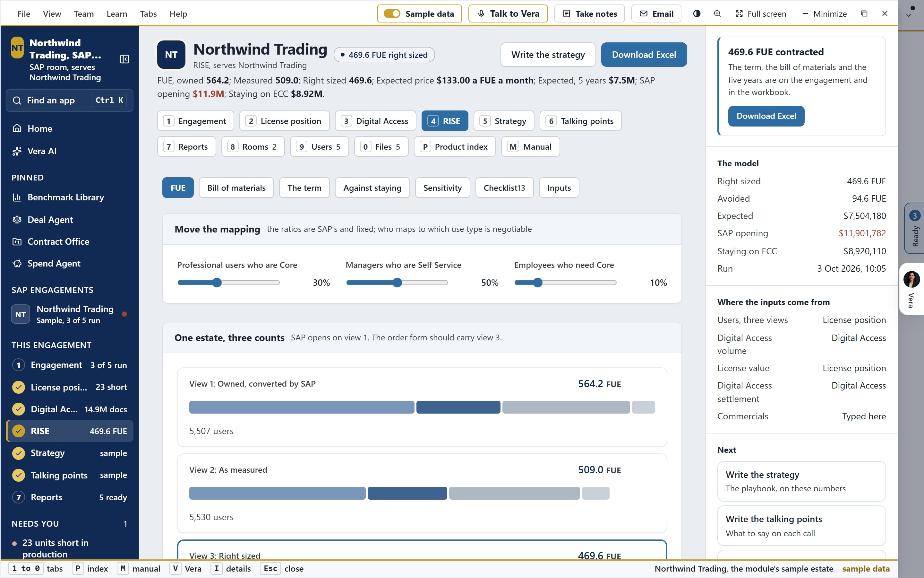The height and width of the screenshot is (578, 924).
Task: Adjust Managers who are Self Service slider
Action: point(397,283)
